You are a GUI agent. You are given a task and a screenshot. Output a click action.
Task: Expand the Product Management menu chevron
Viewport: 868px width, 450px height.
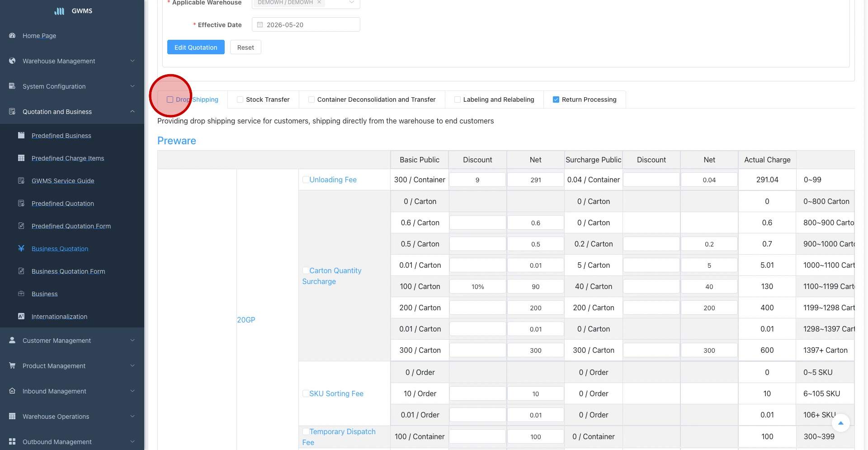coord(132,365)
